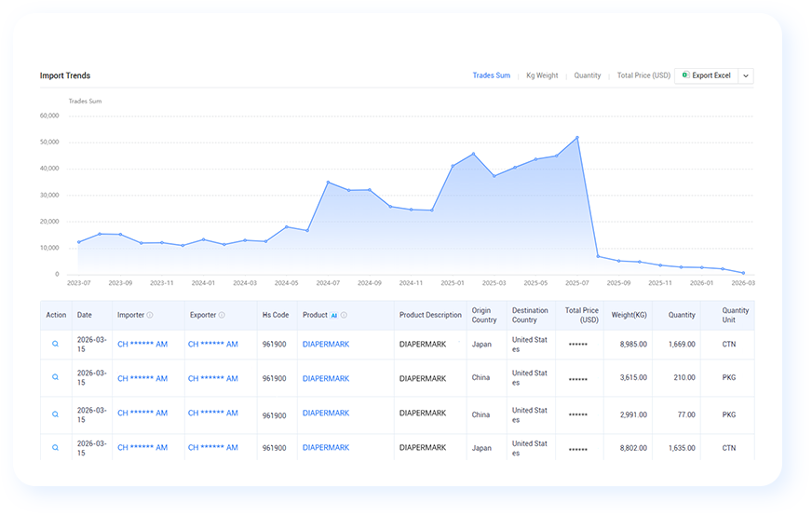Expand the Export Excel dropdown arrow
Image resolution: width=812 pixels, height=516 pixels.
pos(746,75)
